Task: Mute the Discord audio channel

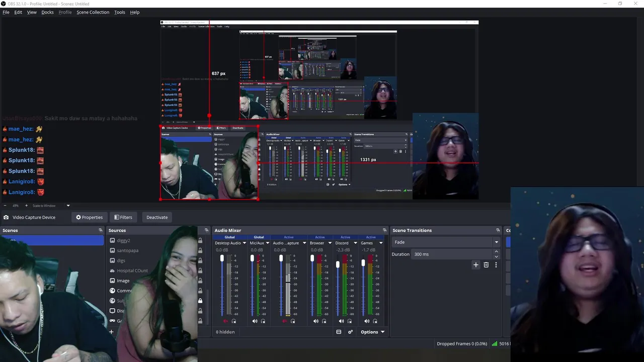Action: pyautogui.click(x=341, y=321)
